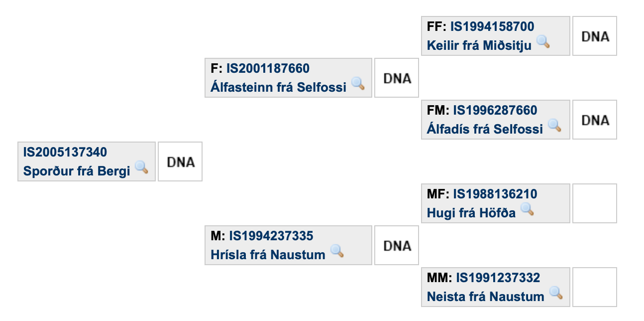Open DNA box for Sporður frá Bergi
644x321 pixels.
[x=180, y=161]
